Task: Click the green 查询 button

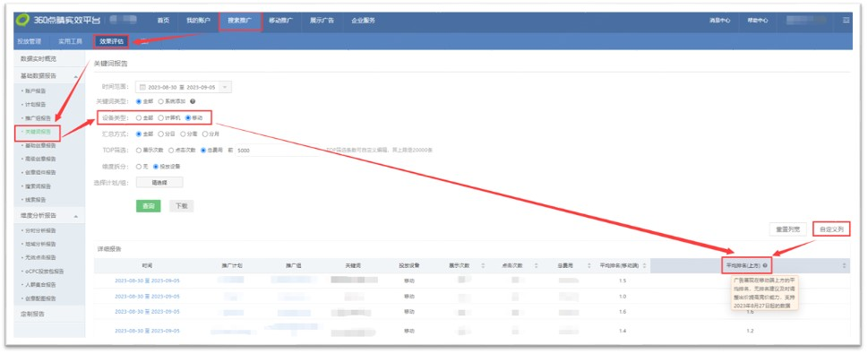Action: point(148,205)
